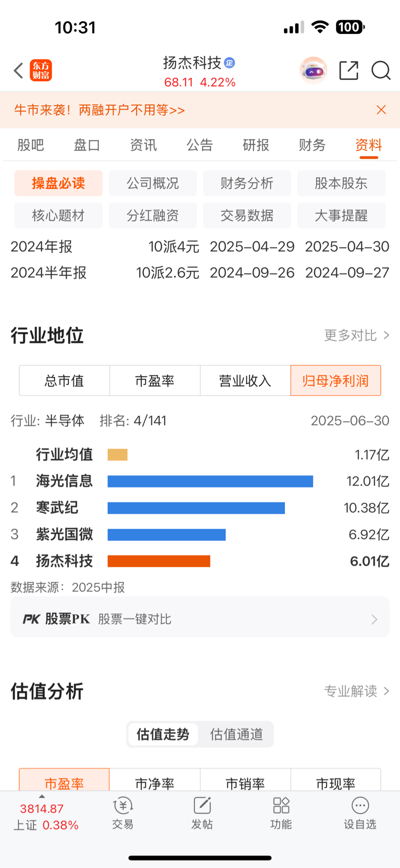The image size is (400, 868).
Task: Toggle to 估值走势 view
Action: point(162,735)
